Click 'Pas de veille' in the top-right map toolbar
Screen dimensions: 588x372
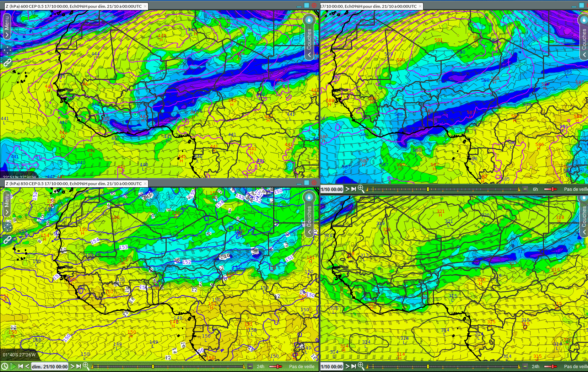(576, 189)
